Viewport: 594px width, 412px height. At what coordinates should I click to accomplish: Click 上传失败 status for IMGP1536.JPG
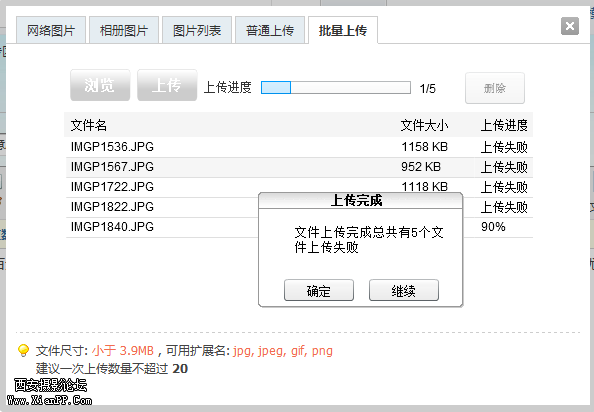pyautogui.click(x=504, y=147)
